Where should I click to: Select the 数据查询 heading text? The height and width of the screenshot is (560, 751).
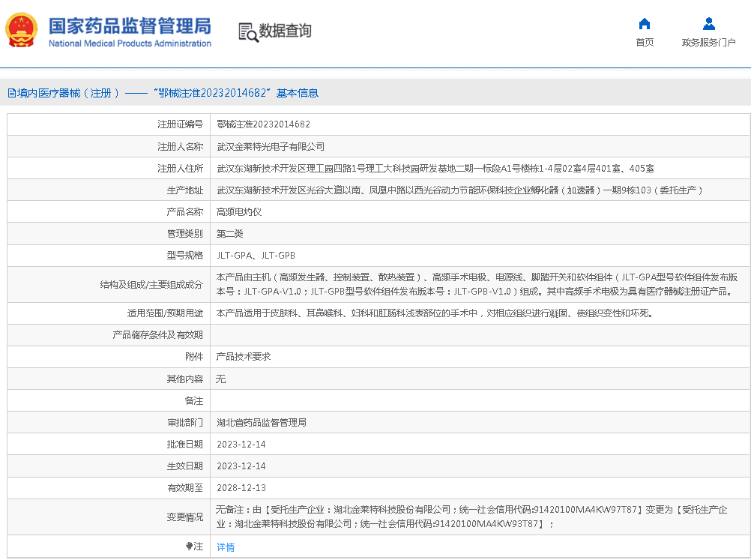click(x=285, y=31)
